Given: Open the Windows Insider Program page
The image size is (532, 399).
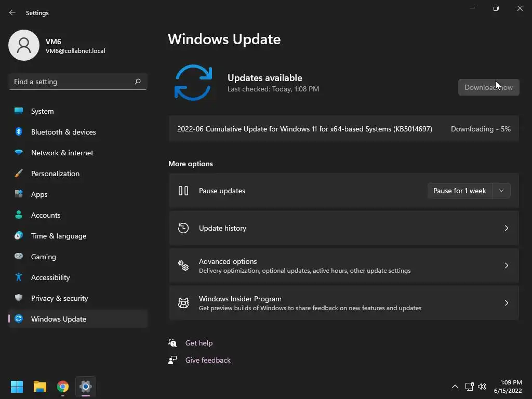Looking at the screenshot, I should pos(344,303).
